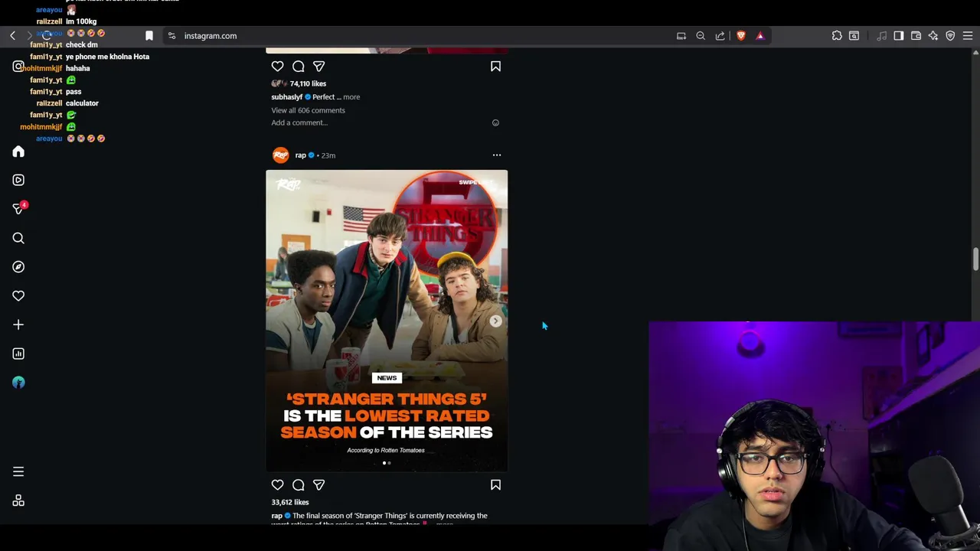The height and width of the screenshot is (551, 980).
Task: Open subhaslyf profile from caption
Action: (x=287, y=97)
